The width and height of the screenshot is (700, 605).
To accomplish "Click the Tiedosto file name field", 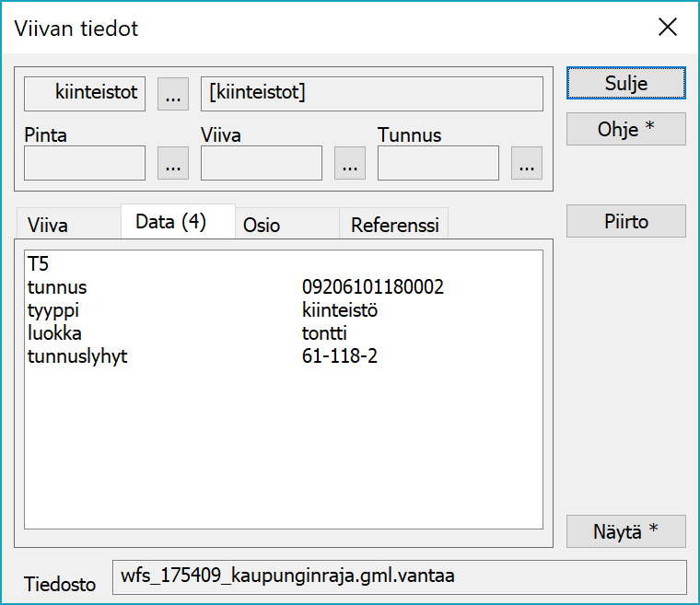I will pos(399,577).
